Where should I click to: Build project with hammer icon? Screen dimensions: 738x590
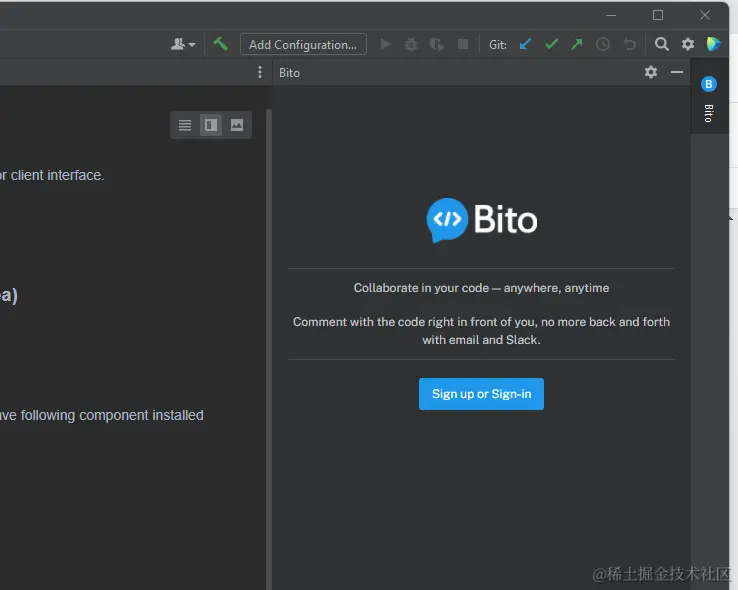(x=220, y=44)
